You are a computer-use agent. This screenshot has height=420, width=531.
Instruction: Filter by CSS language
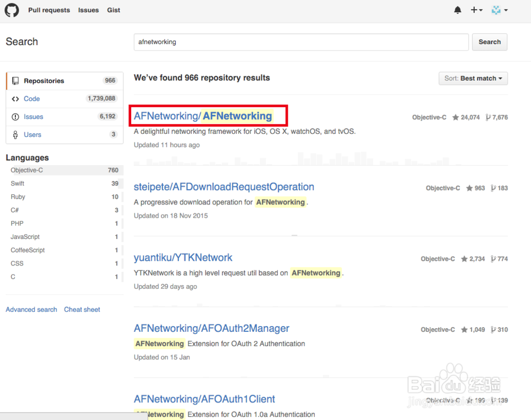(65, 263)
